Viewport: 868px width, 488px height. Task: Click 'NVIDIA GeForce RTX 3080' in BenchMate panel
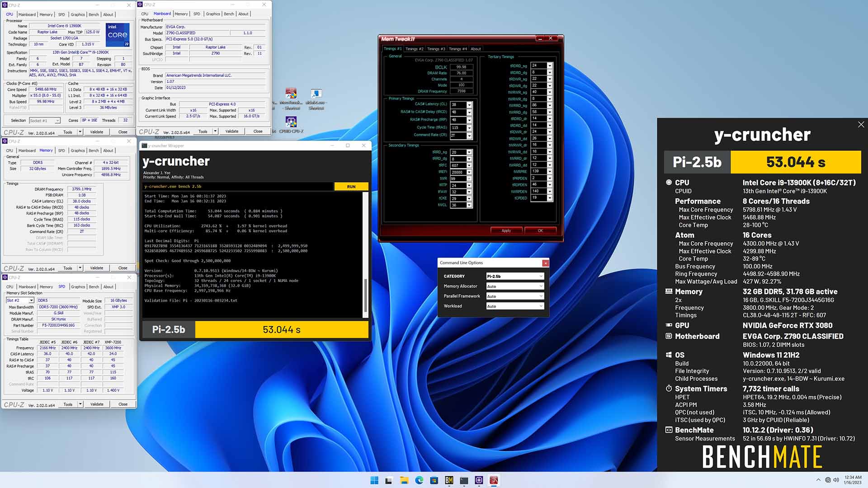788,325
